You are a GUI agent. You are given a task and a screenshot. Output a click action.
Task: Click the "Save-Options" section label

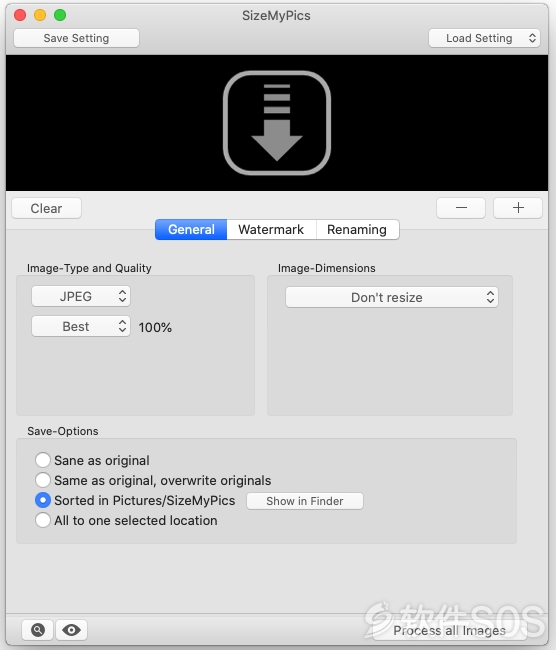coord(63,431)
